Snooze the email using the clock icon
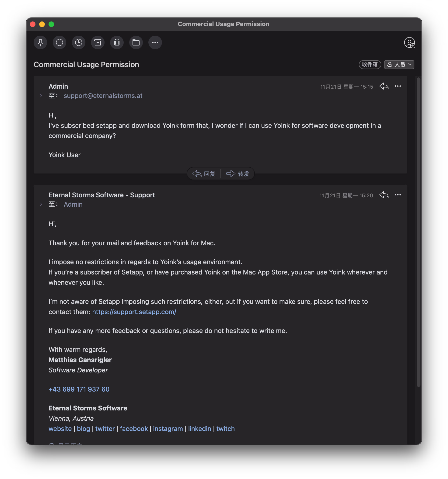 [79, 43]
